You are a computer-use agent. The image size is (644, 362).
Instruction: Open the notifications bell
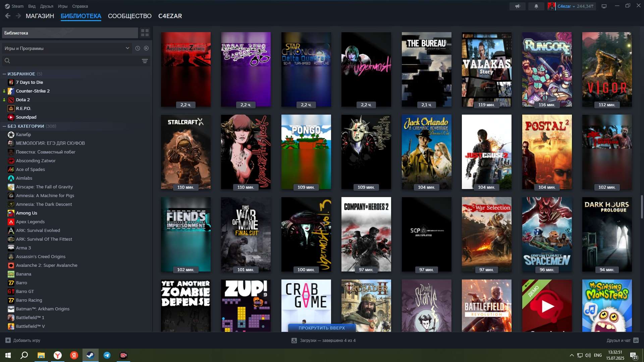[x=536, y=6]
